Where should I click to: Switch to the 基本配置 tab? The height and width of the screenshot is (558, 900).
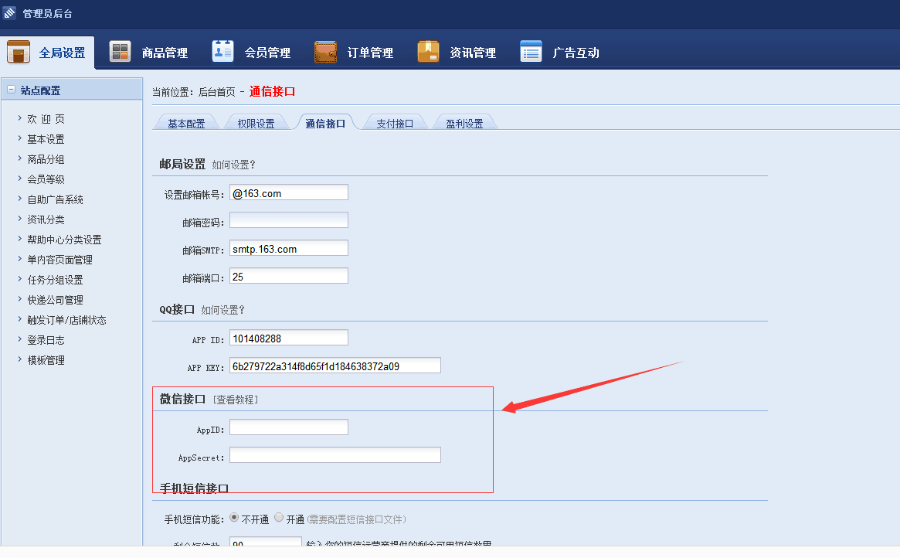click(186, 123)
